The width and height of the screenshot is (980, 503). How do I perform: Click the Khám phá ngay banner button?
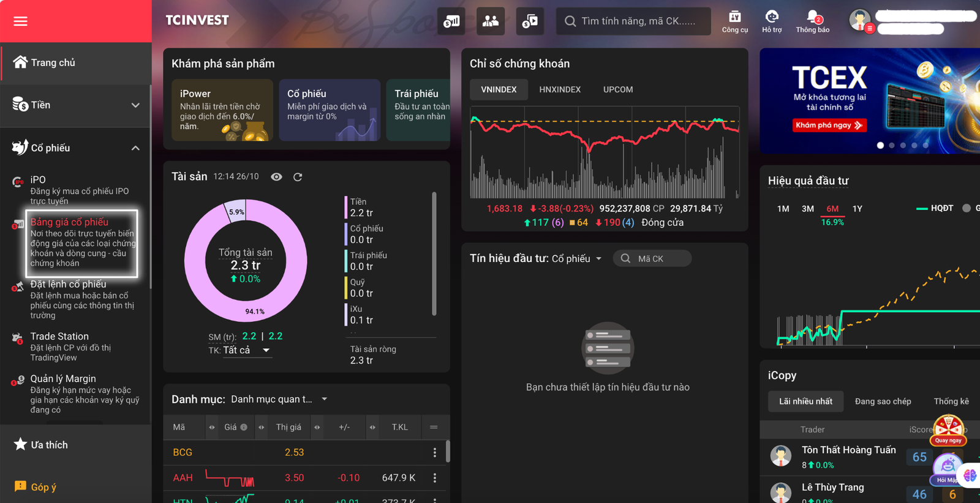point(828,125)
